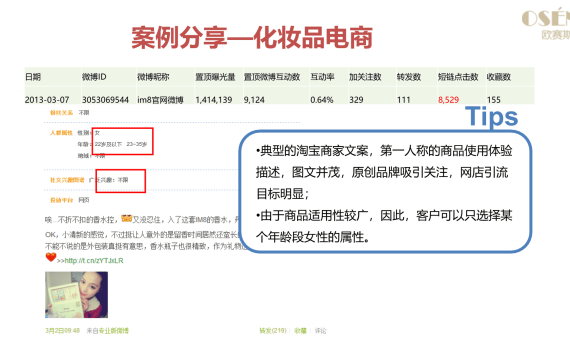Click the repost count 111
This screenshot has width=570, height=360.
point(404,100)
